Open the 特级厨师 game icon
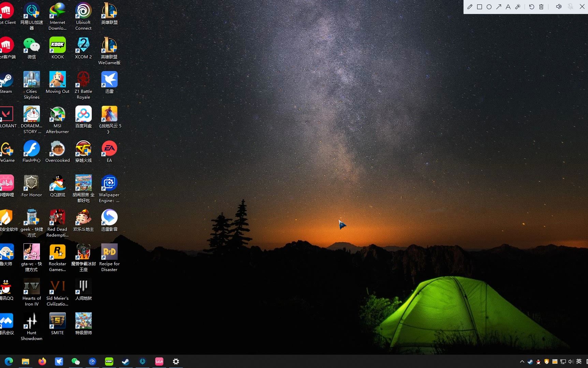 [84, 324]
